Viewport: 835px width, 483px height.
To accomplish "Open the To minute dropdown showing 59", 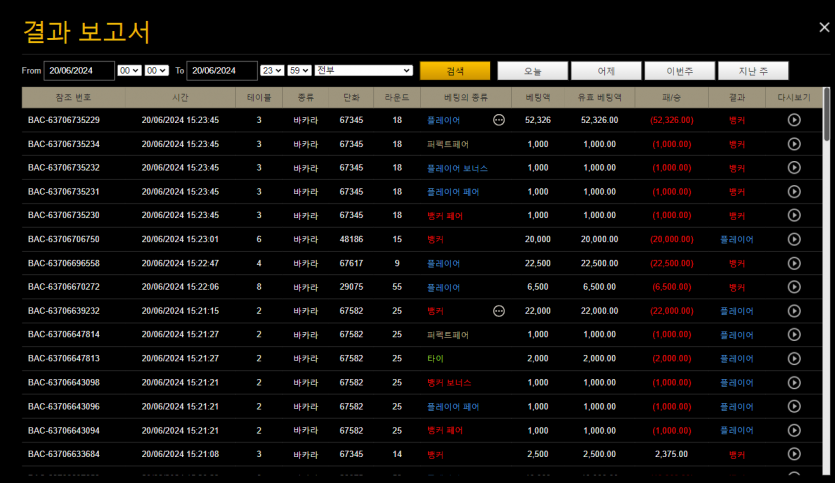I will (299, 70).
